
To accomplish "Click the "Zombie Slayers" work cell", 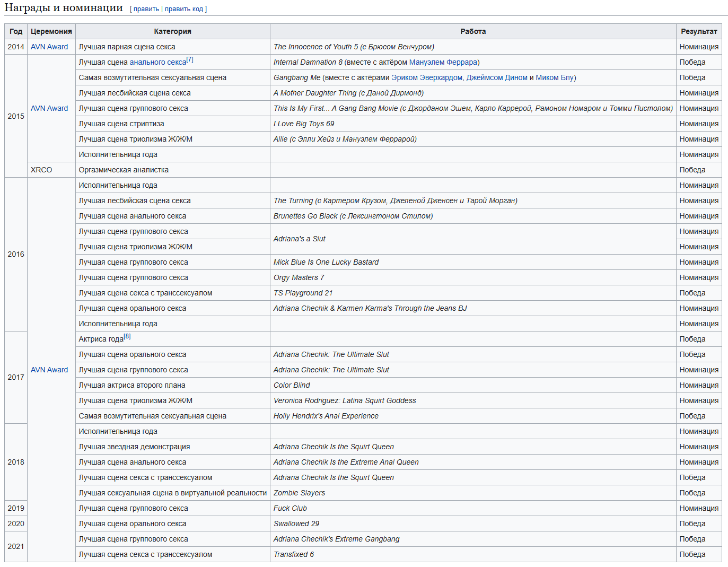I will coord(473,493).
